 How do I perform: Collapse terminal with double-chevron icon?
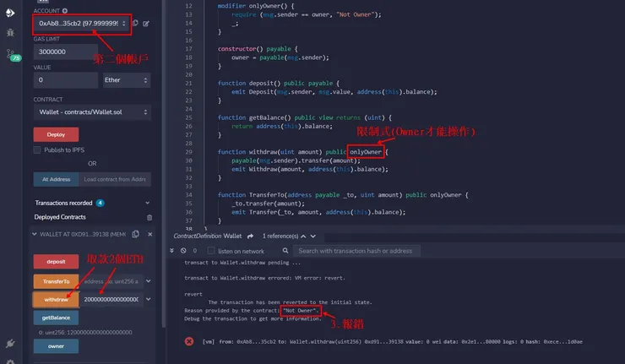(x=171, y=250)
